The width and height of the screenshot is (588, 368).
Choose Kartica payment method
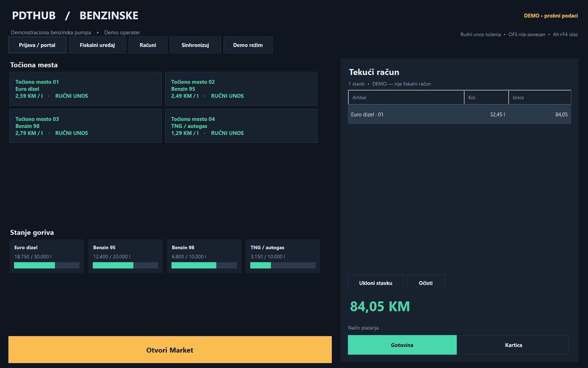coord(514,345)
